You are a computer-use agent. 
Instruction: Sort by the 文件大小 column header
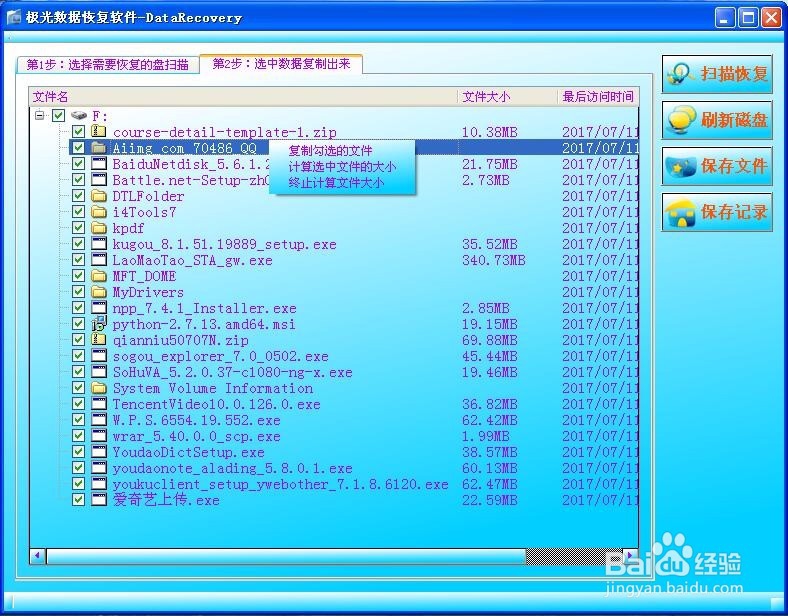(507, 96)
